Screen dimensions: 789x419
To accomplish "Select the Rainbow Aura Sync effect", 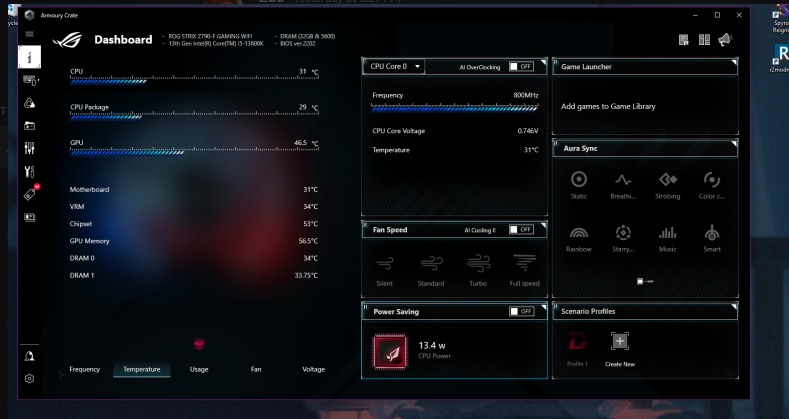I will 579,238.
